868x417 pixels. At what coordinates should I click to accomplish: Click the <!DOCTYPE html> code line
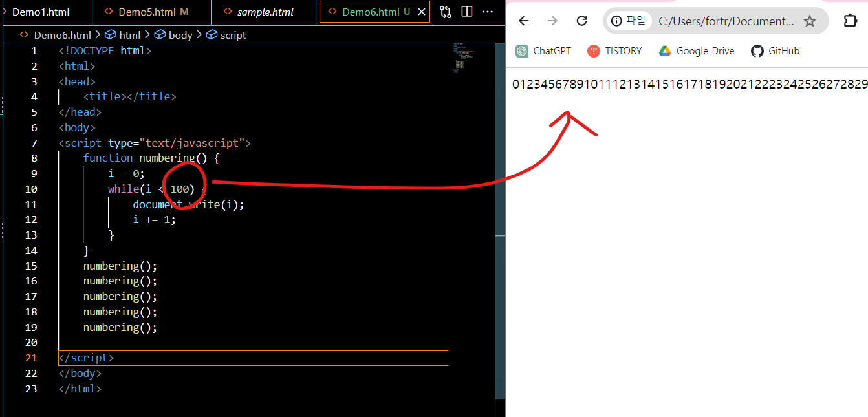click(x=105, y=50)
